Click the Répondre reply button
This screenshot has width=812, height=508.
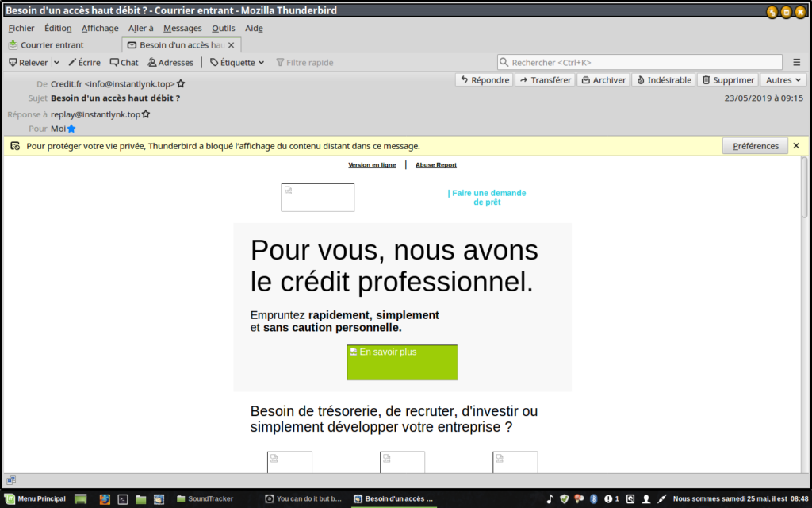[x=484, y=80]
